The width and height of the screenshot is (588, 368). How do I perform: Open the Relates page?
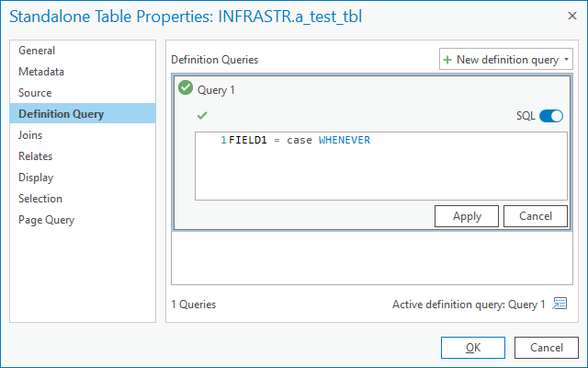click(x=35, y=156)
